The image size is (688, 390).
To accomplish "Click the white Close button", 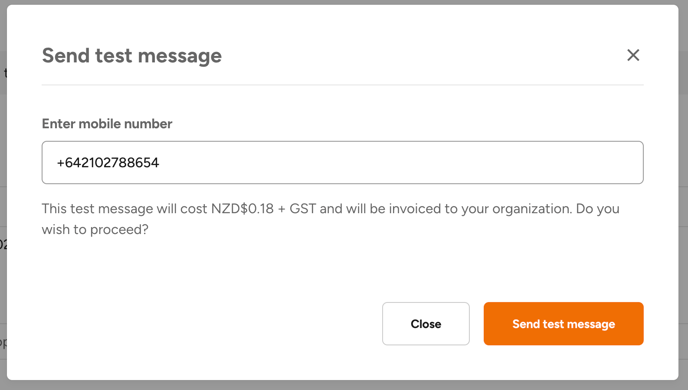I will tap(426, 324).
